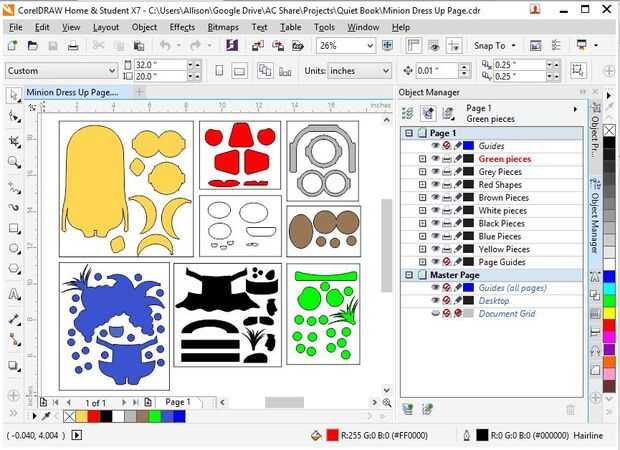620x450 pixels.
Task: Select the Freehand drawing tool
Action: pyautogui.click(x=14, y=188)
